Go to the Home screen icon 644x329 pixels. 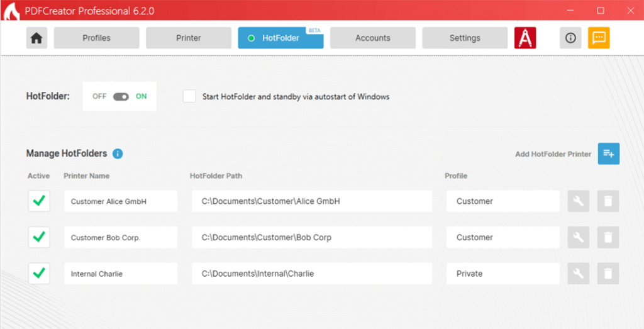(x=36, y=38)
